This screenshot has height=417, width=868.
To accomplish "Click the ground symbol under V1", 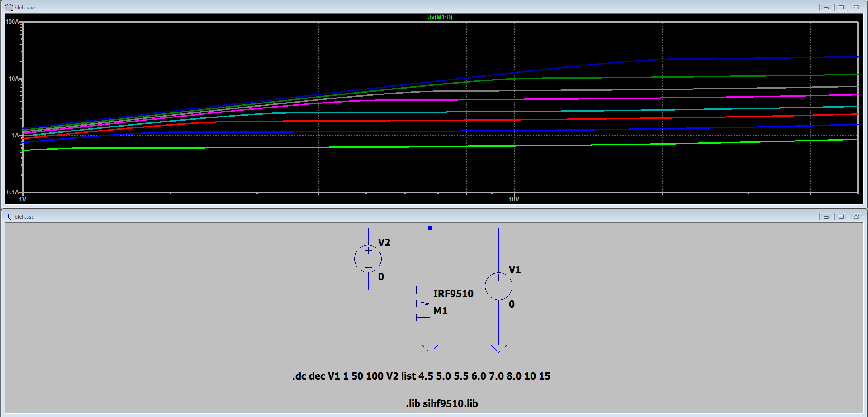I will click(x=499, y=348).
